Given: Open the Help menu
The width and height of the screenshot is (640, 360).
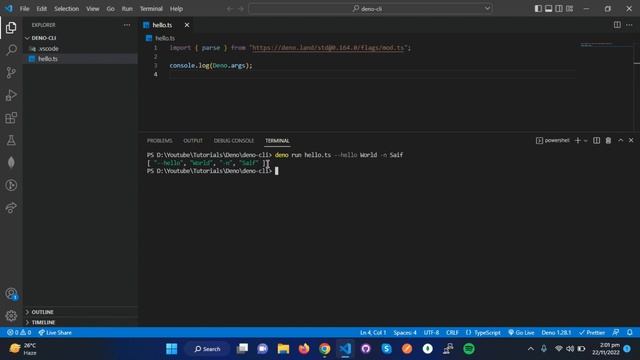Looking at the screenshot, I should 176,9.
